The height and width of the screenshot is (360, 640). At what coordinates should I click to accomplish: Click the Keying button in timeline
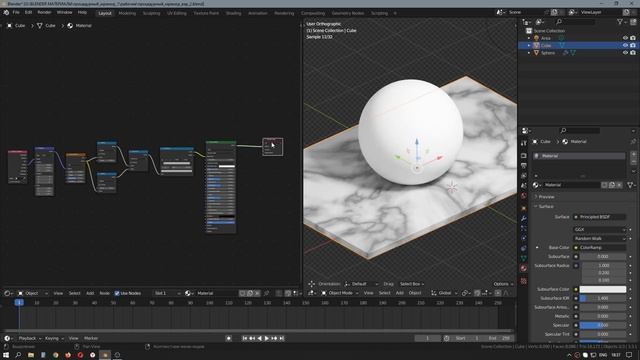point(54,338)
